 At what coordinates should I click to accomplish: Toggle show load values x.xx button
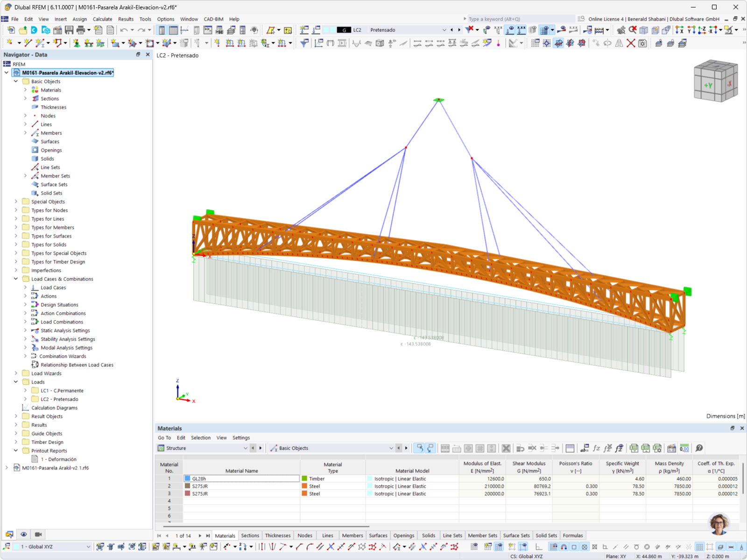click(521, 30)
